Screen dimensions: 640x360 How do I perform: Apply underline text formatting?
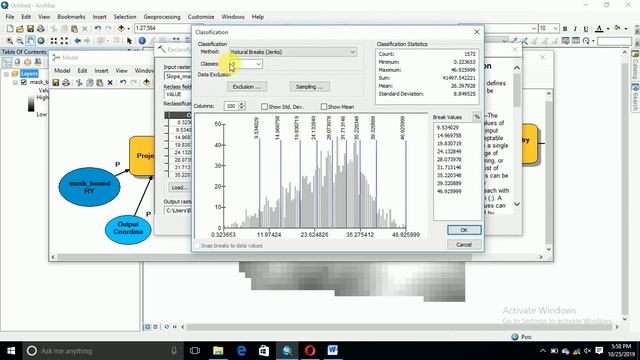pos(586,29)
